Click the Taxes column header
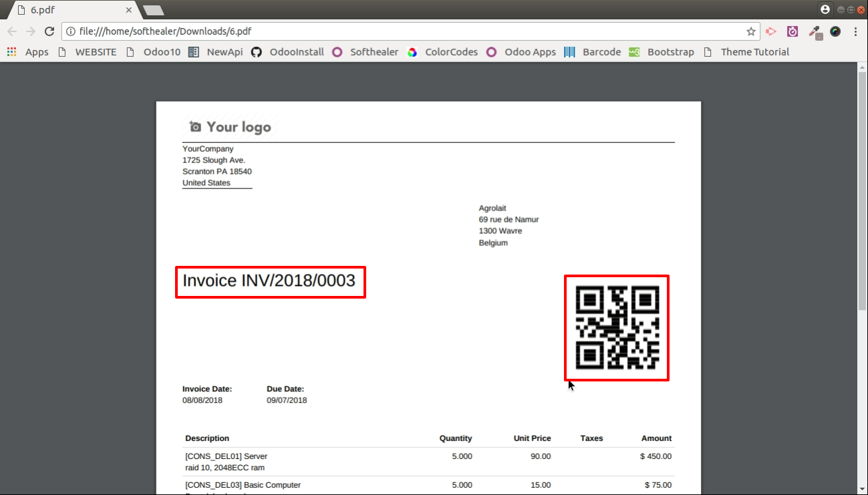This screenshot has width=868, height=495. click(591, 439)
